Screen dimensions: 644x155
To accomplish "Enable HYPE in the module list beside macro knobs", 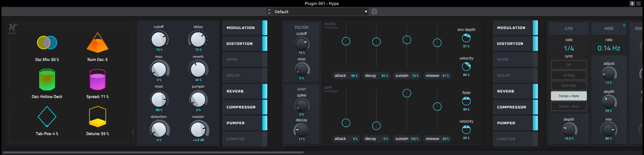I will 245,59.
